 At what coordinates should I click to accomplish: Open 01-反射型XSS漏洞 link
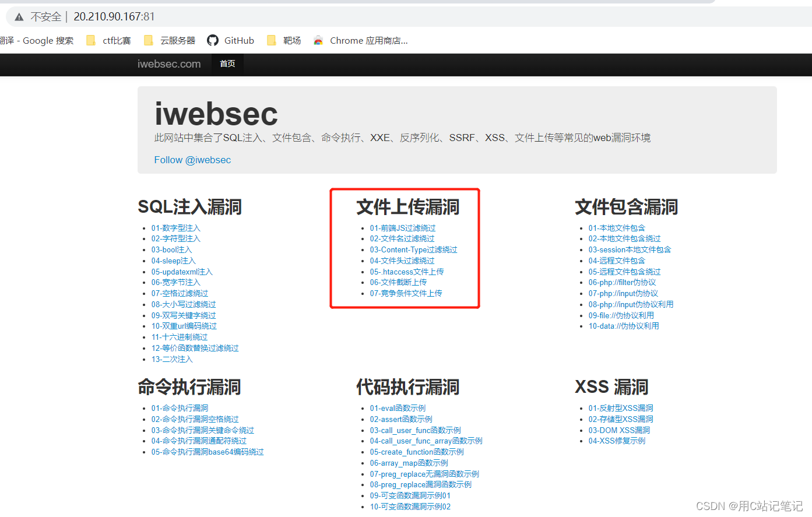(621, 408)
